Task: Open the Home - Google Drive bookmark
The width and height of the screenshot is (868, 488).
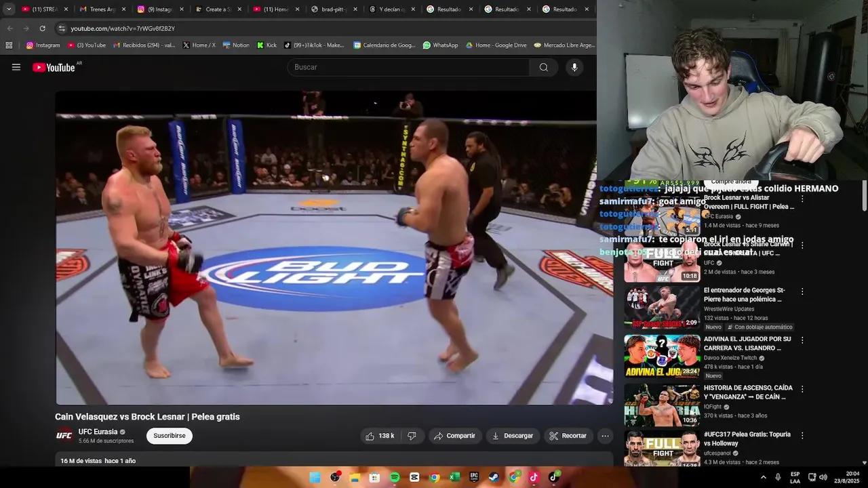Action: 496,45
